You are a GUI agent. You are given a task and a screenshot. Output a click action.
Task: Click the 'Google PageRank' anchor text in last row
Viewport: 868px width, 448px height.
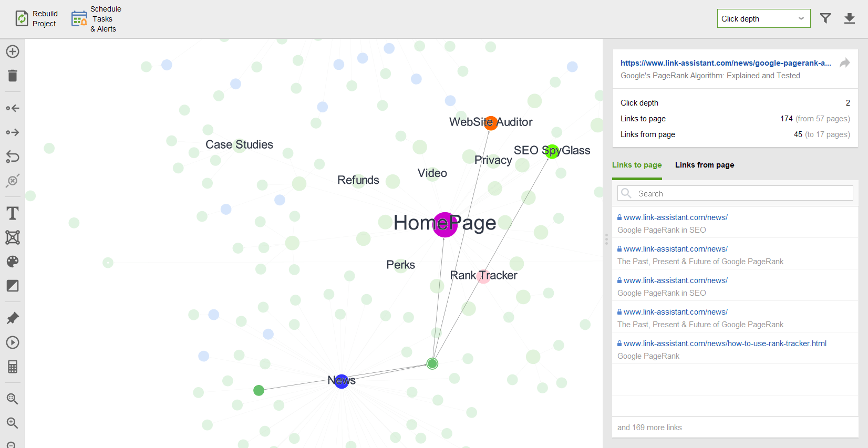pos(648,356)
